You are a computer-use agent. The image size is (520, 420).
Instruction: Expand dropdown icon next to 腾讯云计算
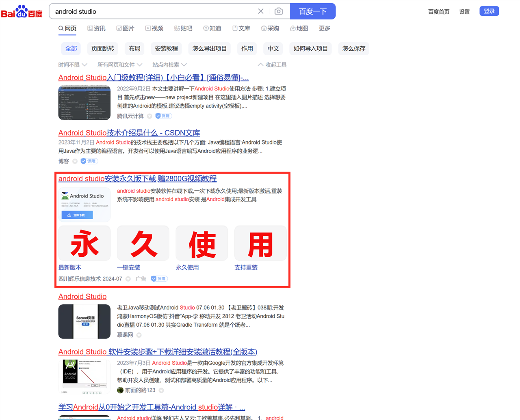pos(149,116)
